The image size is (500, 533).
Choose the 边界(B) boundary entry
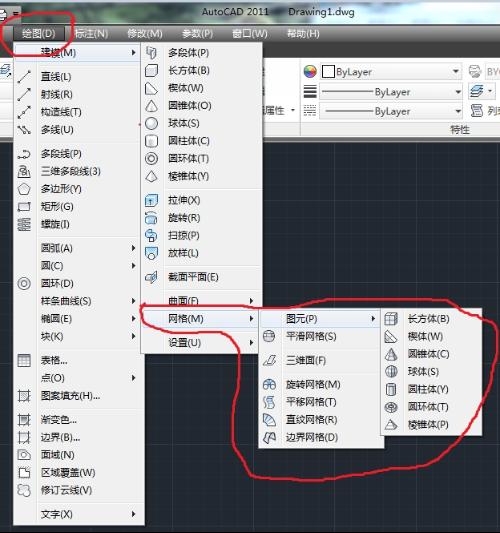(x=80, y=437)
